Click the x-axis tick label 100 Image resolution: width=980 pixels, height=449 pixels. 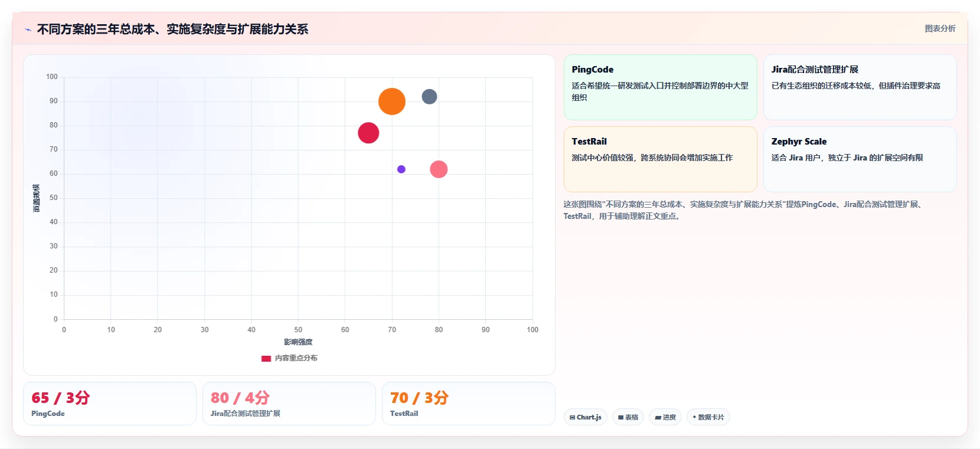[533, 330]
